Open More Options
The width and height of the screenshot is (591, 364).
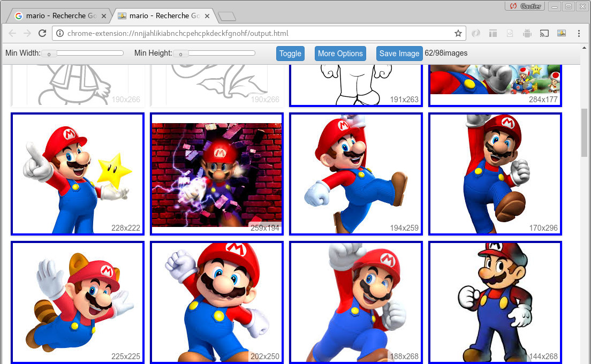pos(340,54)
